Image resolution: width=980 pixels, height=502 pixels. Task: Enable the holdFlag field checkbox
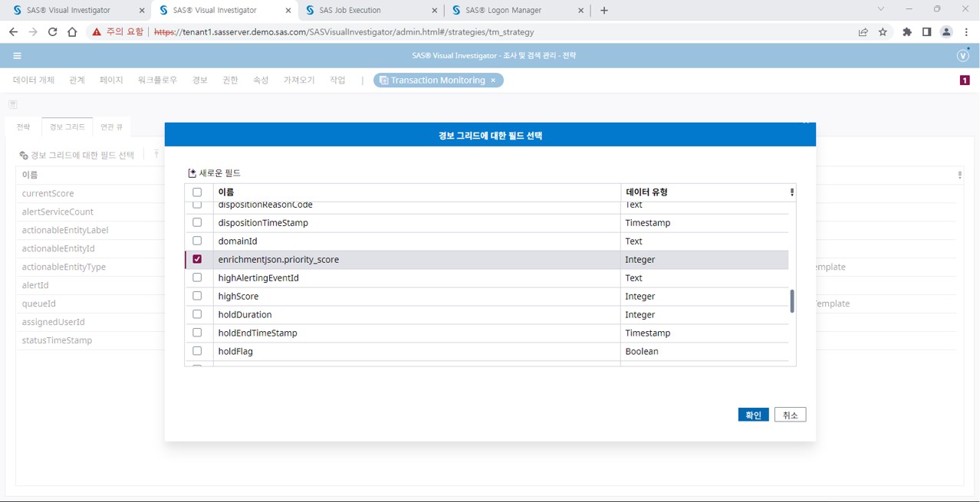coord(197,351)
